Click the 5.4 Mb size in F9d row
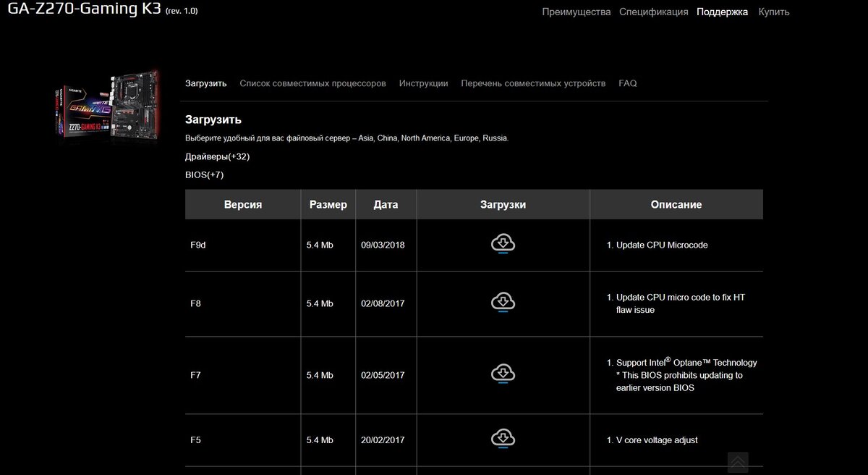868x475 pixels. [x=320, y=245]
